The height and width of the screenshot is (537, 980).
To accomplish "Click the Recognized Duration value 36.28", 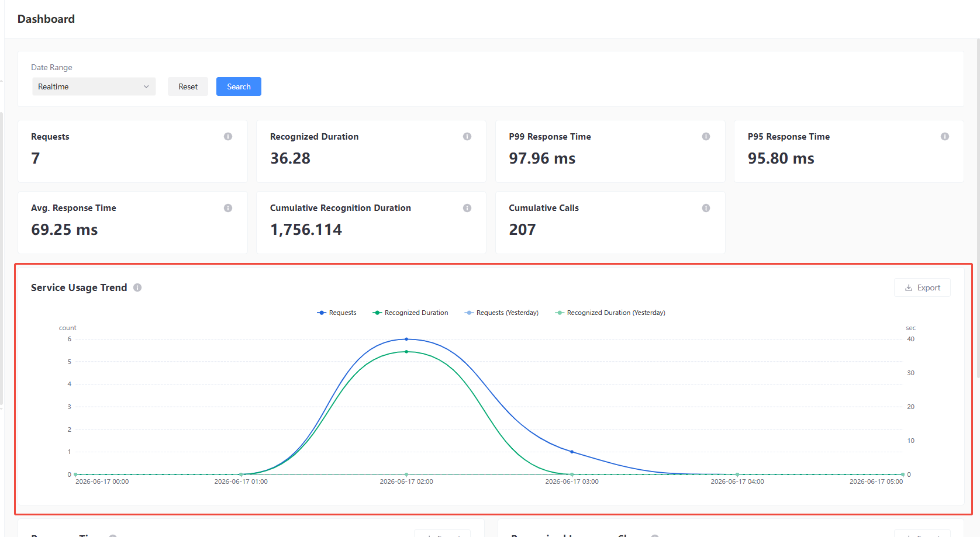I will coord(290,158).
